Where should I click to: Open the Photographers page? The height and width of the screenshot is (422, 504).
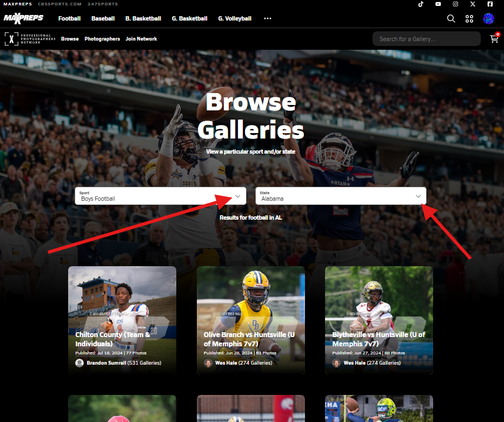(102, 39)
